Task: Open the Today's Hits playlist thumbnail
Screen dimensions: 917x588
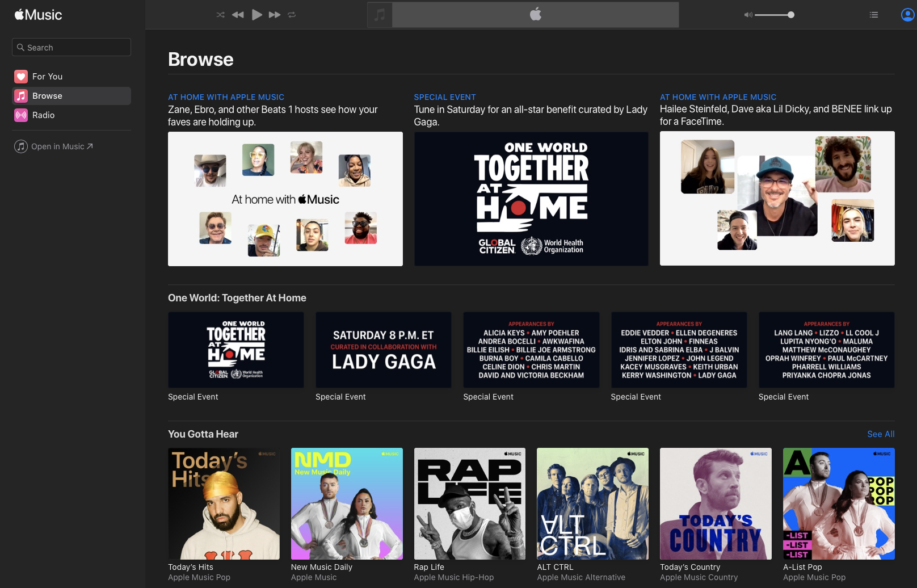Action: point(224,503)
